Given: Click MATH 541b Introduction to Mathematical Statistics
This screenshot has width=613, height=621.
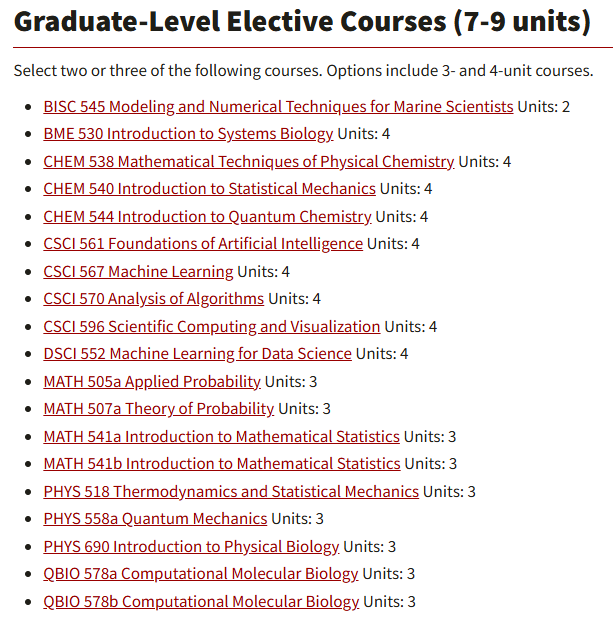Looking at the screenshot, I should tap(222, 463).
